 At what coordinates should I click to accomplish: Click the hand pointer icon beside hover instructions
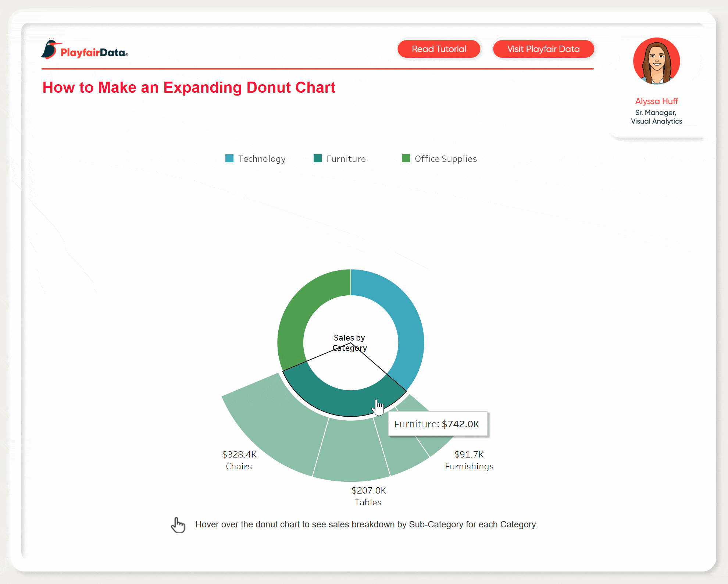[178, 525]
